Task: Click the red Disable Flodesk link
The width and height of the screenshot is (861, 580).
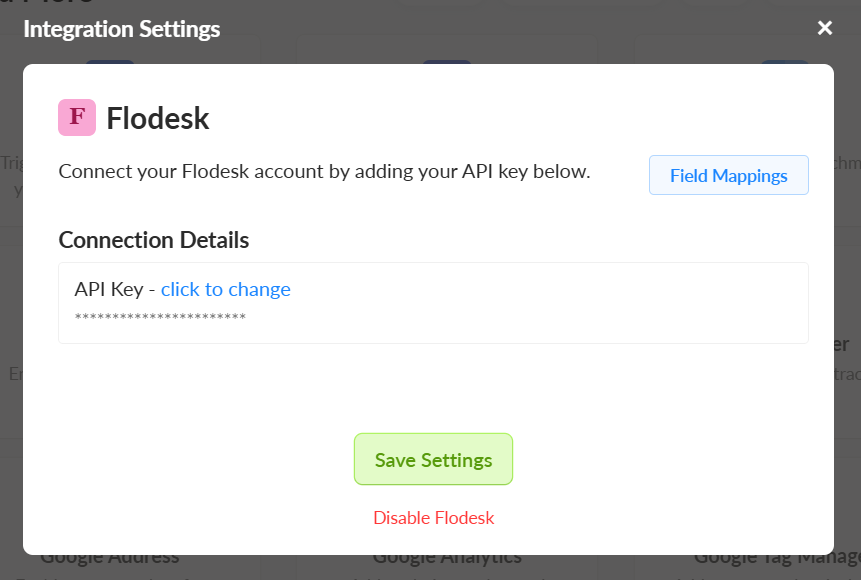Action: (433, 517)
